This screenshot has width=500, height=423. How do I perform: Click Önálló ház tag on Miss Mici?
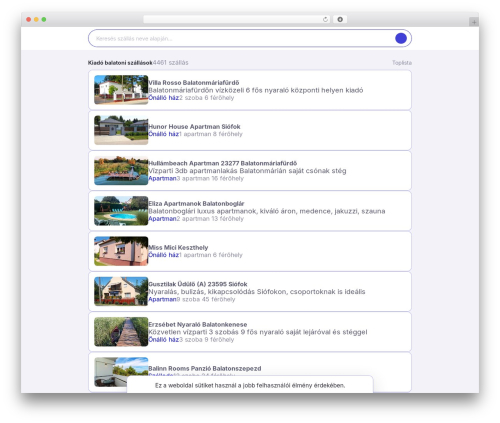[164, 255]
